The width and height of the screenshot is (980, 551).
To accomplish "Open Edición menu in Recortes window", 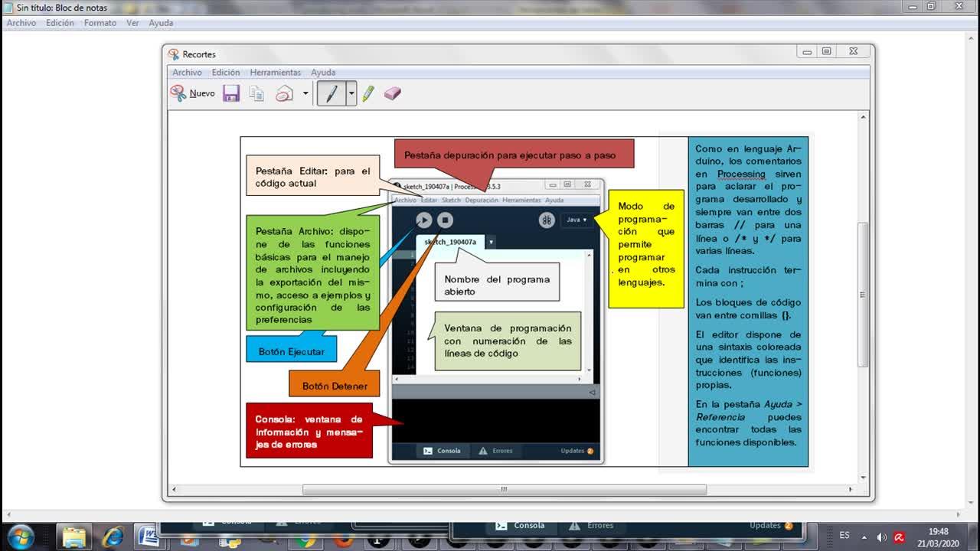I will [226, 72].
